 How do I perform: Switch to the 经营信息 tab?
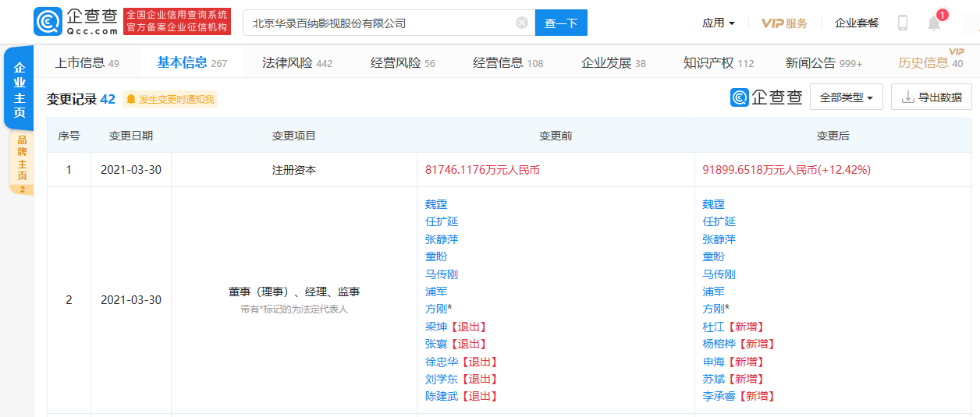pos(508,63)
